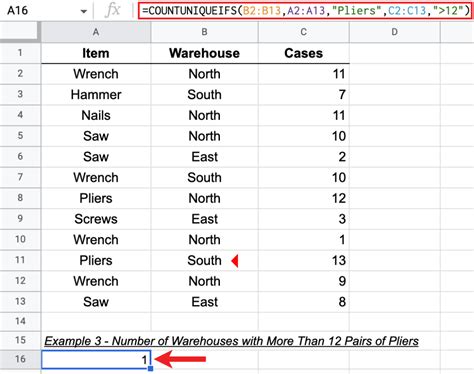Image resolution: width=474 pixels, height=374 pixels.
Task: Select North warehouse cell in row 4
Action: click(x=205, y=115)
